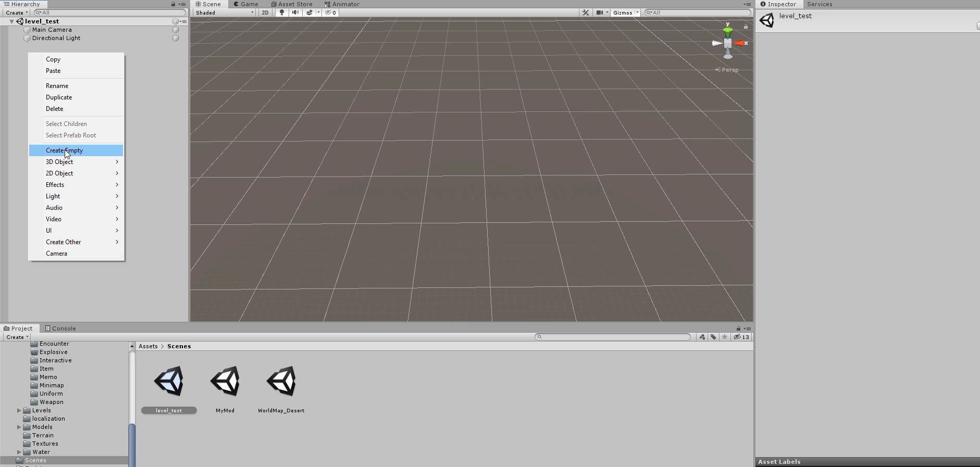This screenshot has height=467, width=980.
Task: Toggle scene effects like skybox and fog
Action: 309,12
